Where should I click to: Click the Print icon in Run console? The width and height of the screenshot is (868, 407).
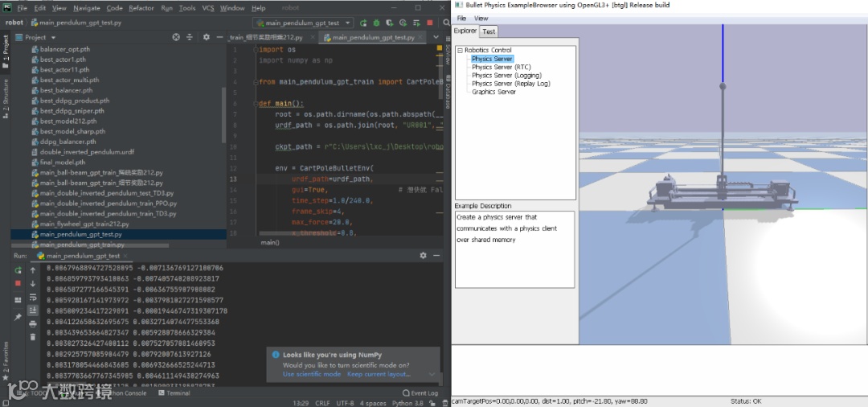(33, 324)
